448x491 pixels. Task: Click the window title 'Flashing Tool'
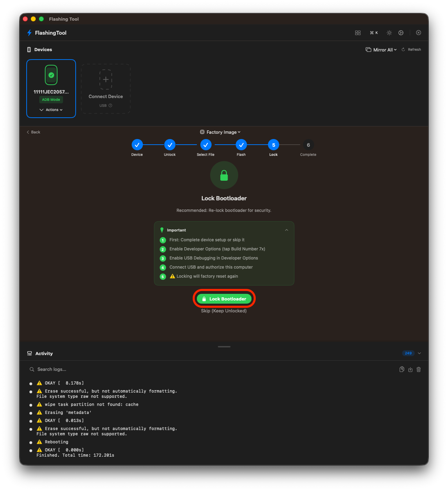pos(64,19)
